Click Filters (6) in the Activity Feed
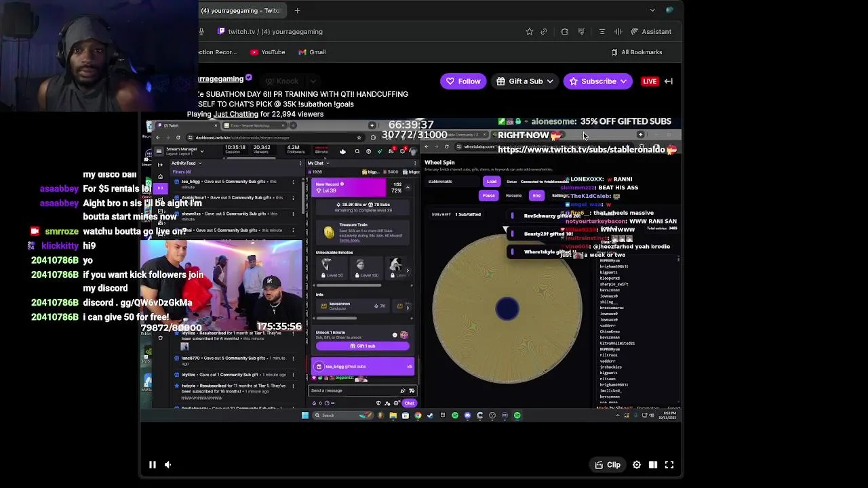The width and height of the screenshot is (868, 488). coord(182,172)
